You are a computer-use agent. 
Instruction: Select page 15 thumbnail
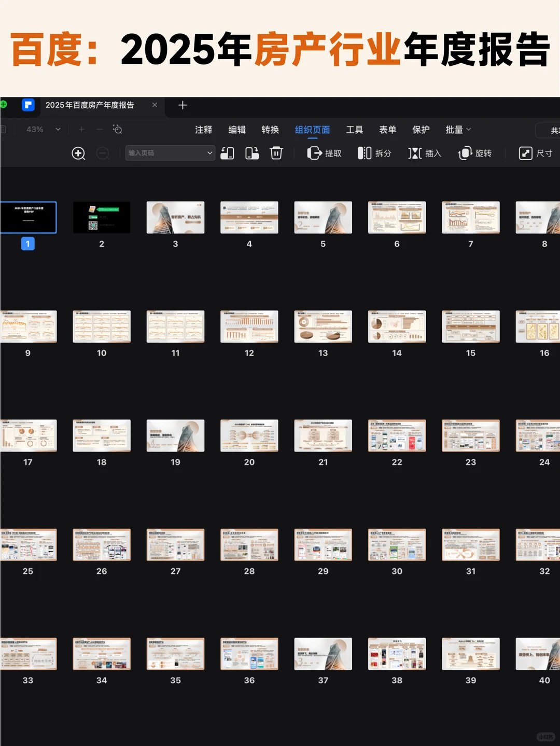471,327
